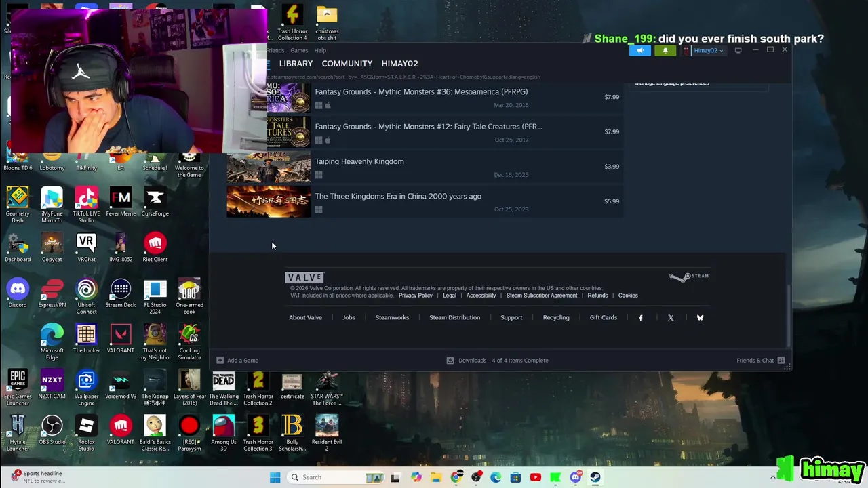
Task: Open the Refunds footer link
Action: 597,296
